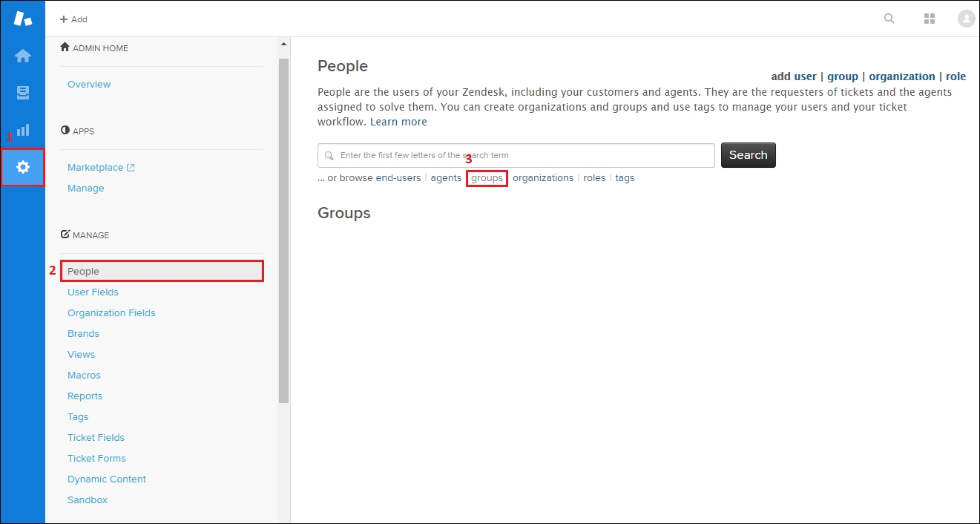Click the "add user" link
Image resolution: width=980 pixels, height=524 pixels.
(793, 76)
